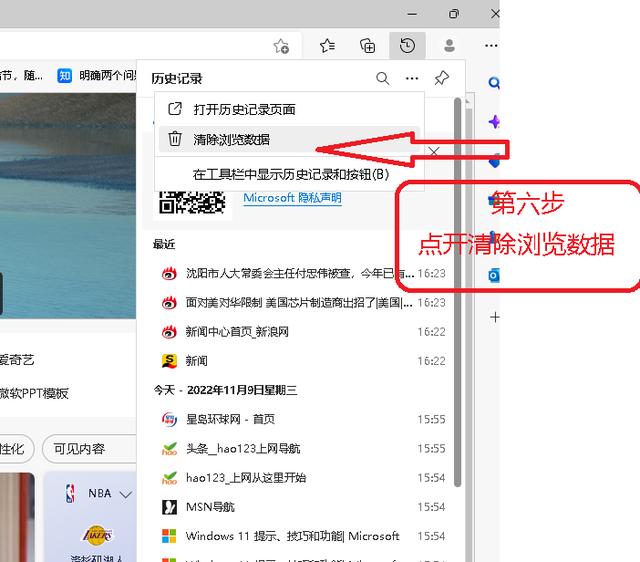Open history entry hao123_上网从这里开始
Viewport: 640px width, 562px height.
[x=302, y=478]
